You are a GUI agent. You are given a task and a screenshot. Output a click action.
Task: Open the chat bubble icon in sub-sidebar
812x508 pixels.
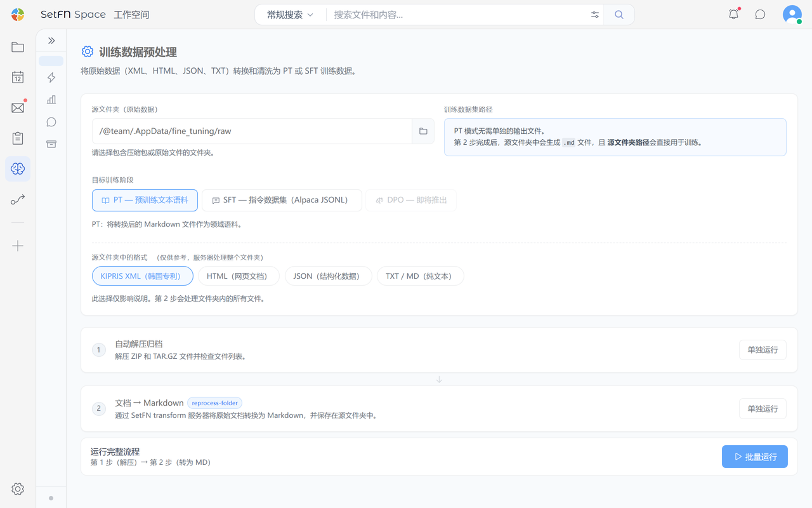51,122
